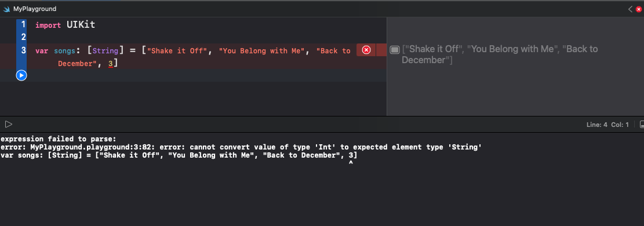The width and height of the screenshot is (644, 226).
Task: Click the divider between editor and console
Action: point(322,116)
